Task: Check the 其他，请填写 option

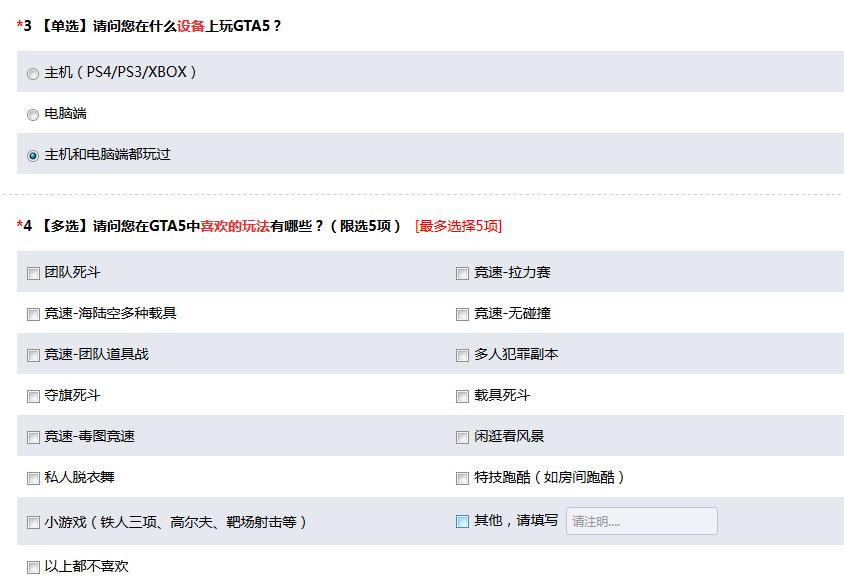Action: point(460,521)
